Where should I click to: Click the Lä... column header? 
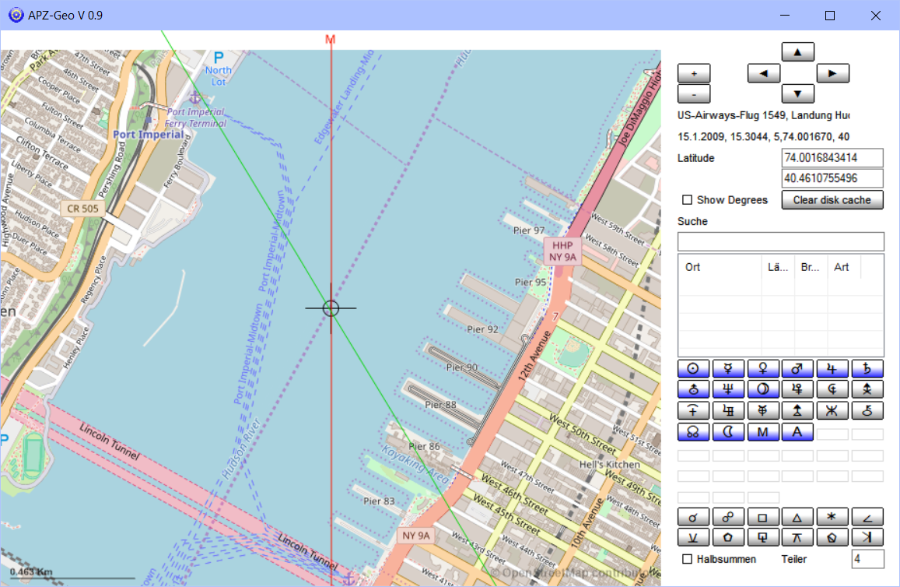[778, 267]
